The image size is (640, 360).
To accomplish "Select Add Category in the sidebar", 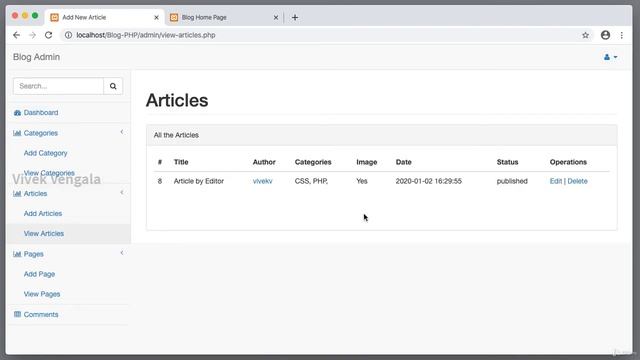I will pyautogui.click(x=45, y=153).
